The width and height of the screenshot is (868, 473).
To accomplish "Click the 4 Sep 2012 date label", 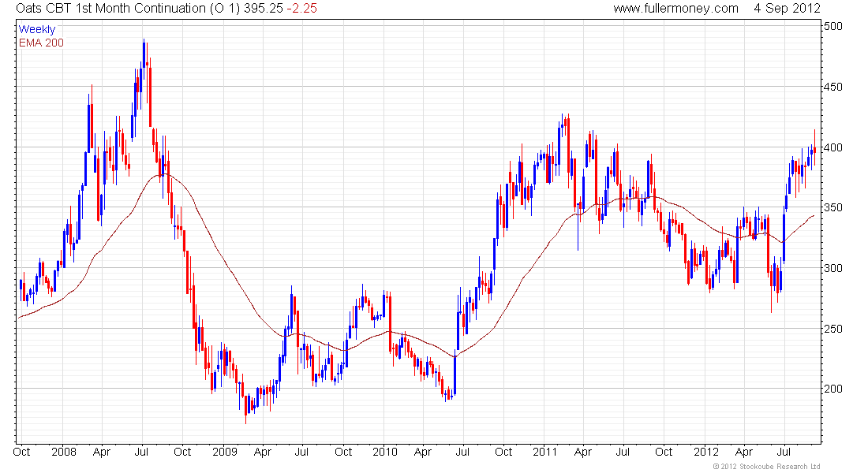I will [787, 9].
